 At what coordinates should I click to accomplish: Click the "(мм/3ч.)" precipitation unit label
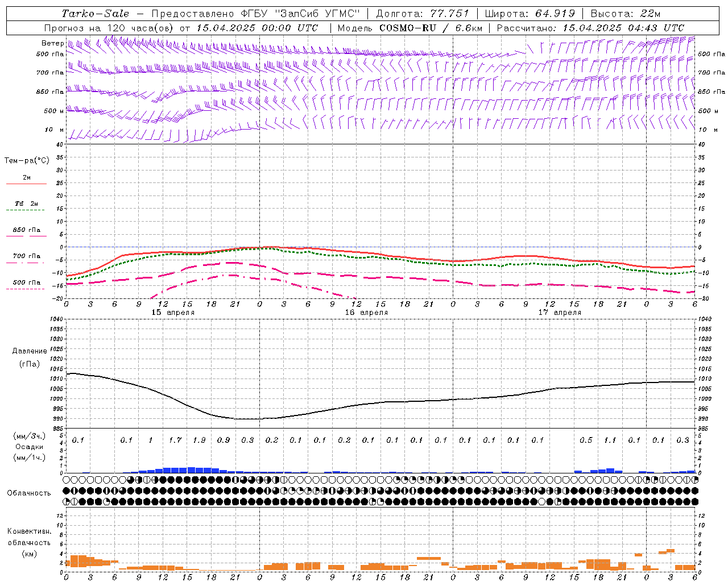[x=30, y=436]
